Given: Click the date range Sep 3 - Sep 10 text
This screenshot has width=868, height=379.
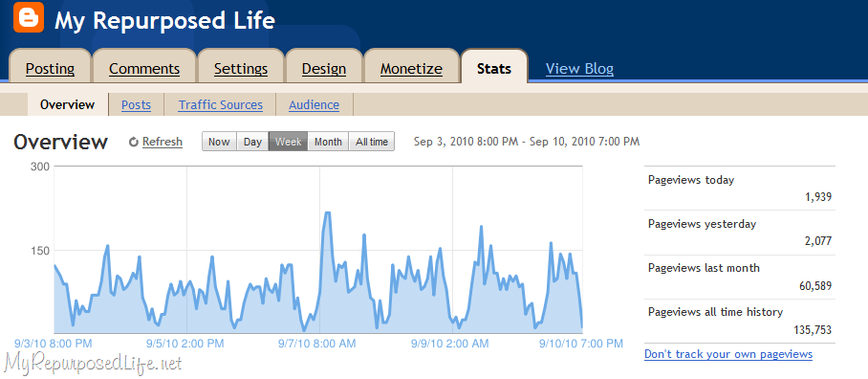Looking at the screenshot, I should pyautogui.click(x=527, y=142).
